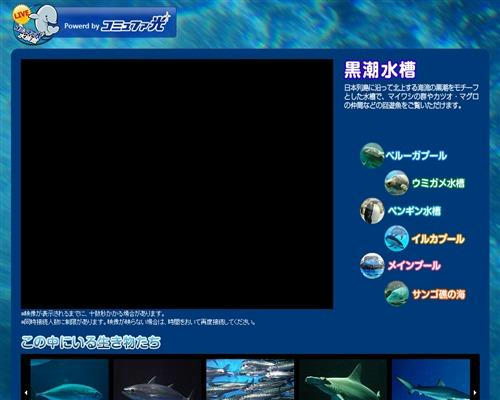
Task: Click the この中にいる生き物たち heading
Action: click(x=91, y=342)
